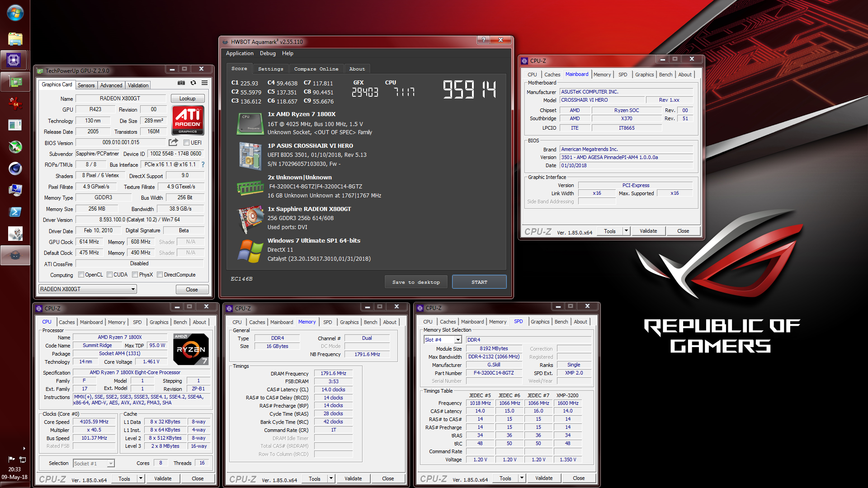Click the DRAM Frequency '1791.6 MHz' value
This screenshot has width=868, height=488.
pos(333,374)
